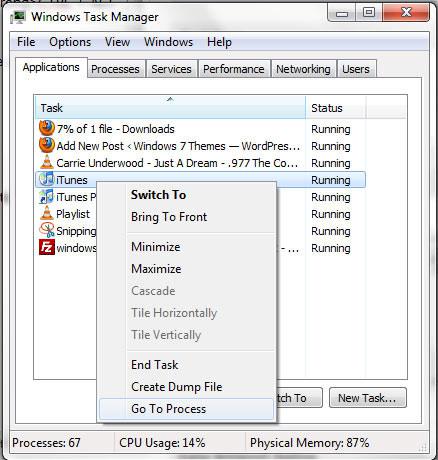This screenshot has width=438, height=460.
Task: Open the Options menu
Action: pos(70,42)
